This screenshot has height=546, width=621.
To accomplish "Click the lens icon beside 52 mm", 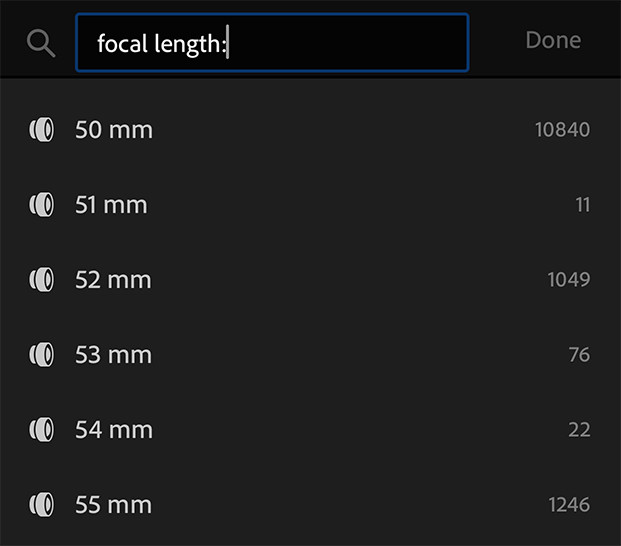I will pos(42,280).
